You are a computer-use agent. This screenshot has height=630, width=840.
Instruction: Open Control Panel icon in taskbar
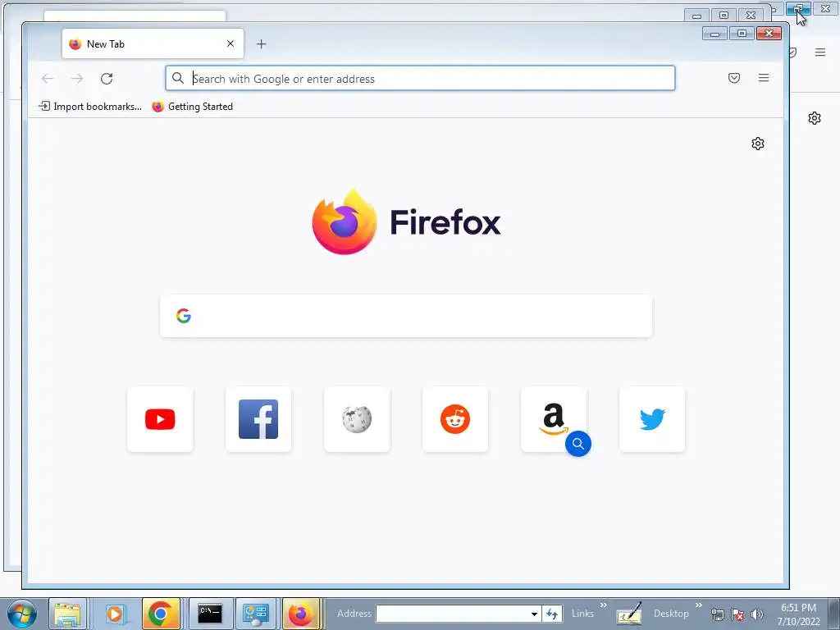click(x=256, y=614)
